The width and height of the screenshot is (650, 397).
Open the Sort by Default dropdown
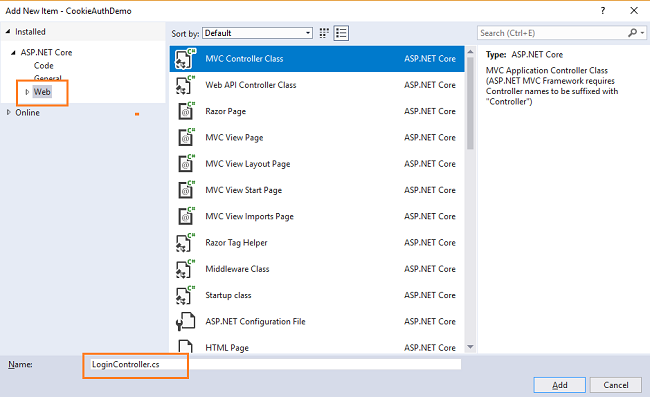pyautogui.click(x=257, y=33)
